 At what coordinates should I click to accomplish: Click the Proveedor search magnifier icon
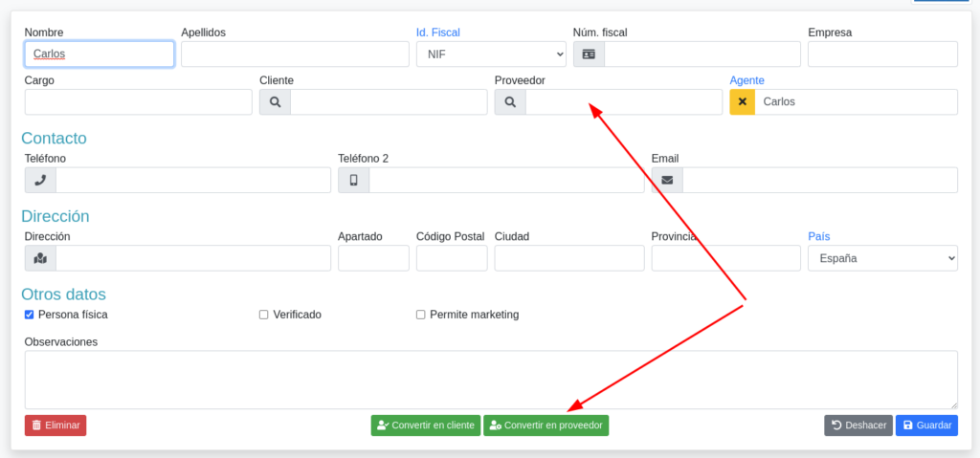tap(510, 102)
